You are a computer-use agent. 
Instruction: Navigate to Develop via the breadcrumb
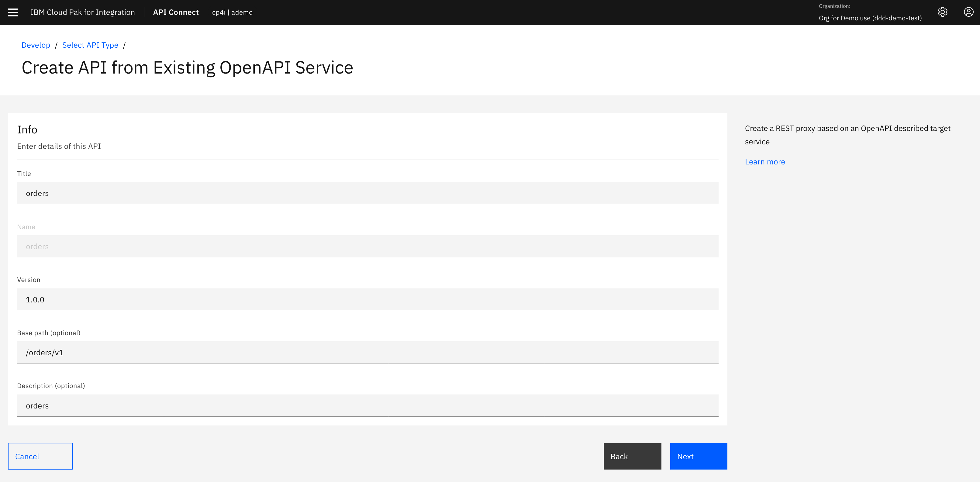[36, 45]
